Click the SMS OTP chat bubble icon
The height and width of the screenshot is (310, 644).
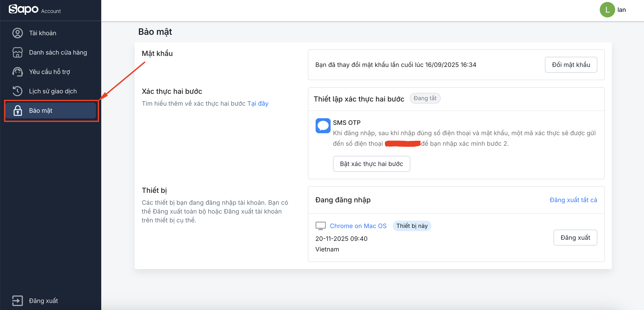pos(323,125)
